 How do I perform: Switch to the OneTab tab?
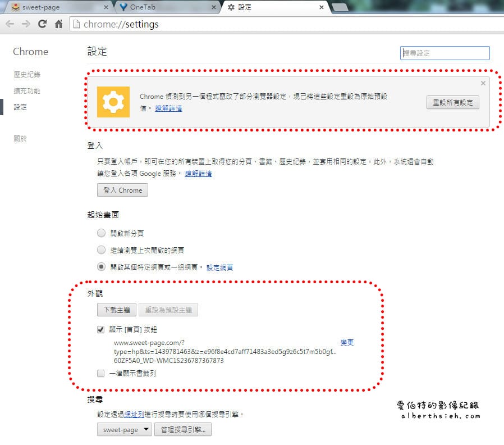point(167,7)
